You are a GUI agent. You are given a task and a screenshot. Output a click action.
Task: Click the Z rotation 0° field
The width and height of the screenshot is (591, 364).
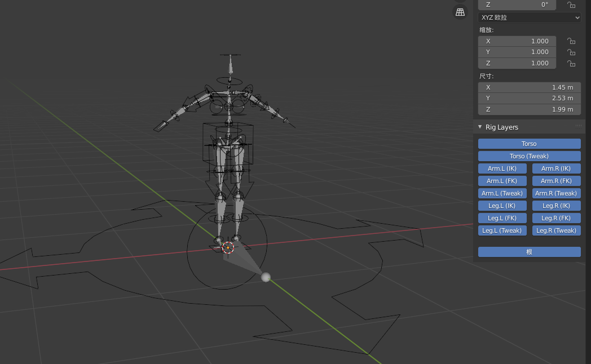point(517,5)
